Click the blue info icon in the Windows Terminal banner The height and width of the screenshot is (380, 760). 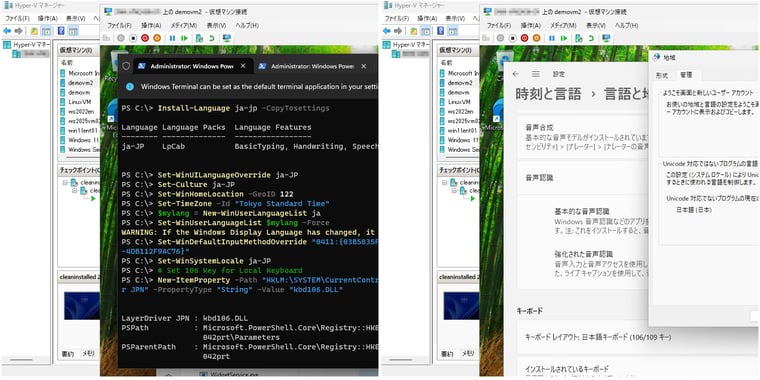tap(130, 86)
